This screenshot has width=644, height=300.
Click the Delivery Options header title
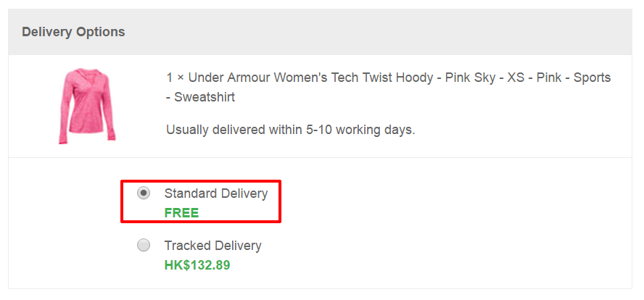click(x=73, y=32)
